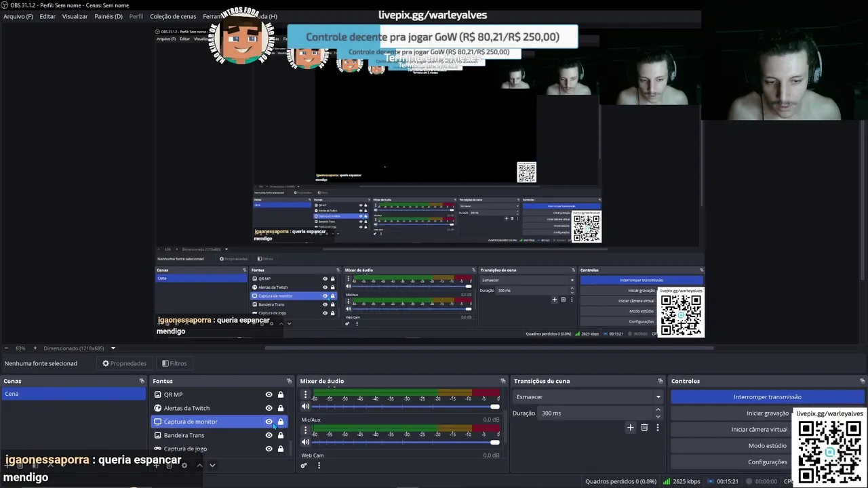Unlock the Captura de monitor source
This screenshot has height=488, width=868.
tap(281, 422)
